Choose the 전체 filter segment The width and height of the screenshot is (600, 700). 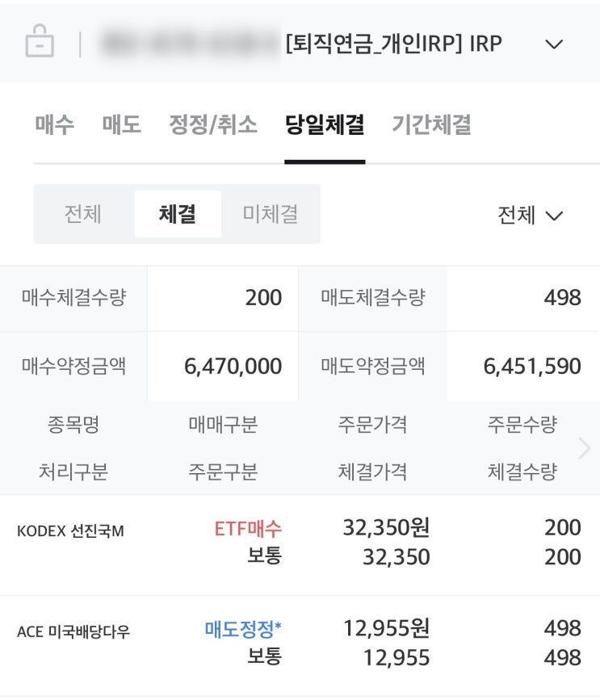coord(83,214)
